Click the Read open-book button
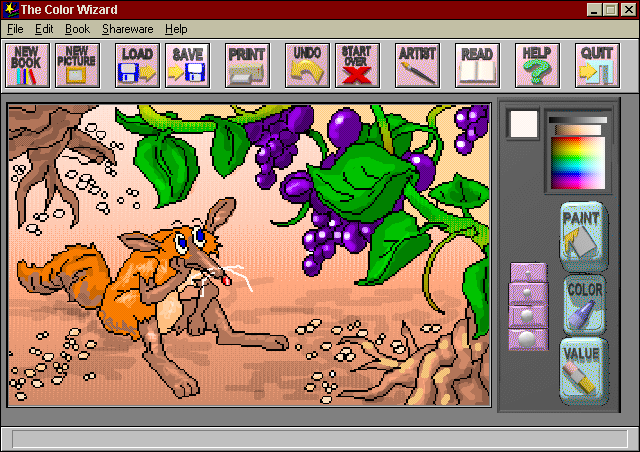This screenshot has width=640, height=452. tap(477, 65)
